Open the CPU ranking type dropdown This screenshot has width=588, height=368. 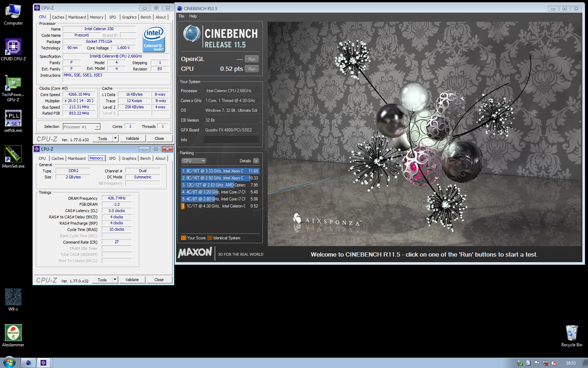(194, 161)
